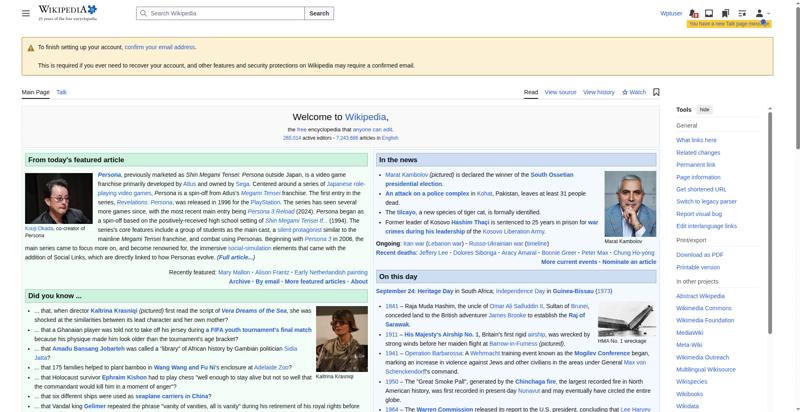Click the Tools sidebar scrollbar

click(770, 222)
